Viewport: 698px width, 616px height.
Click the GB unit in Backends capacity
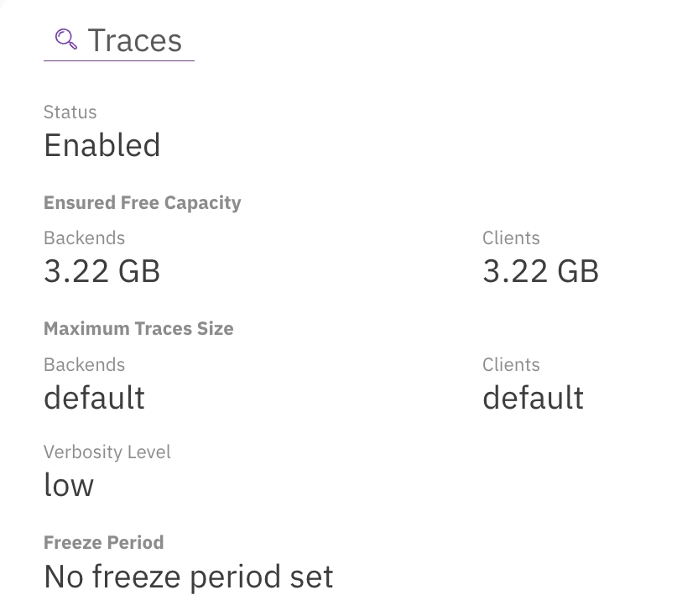tap(139, 271)
